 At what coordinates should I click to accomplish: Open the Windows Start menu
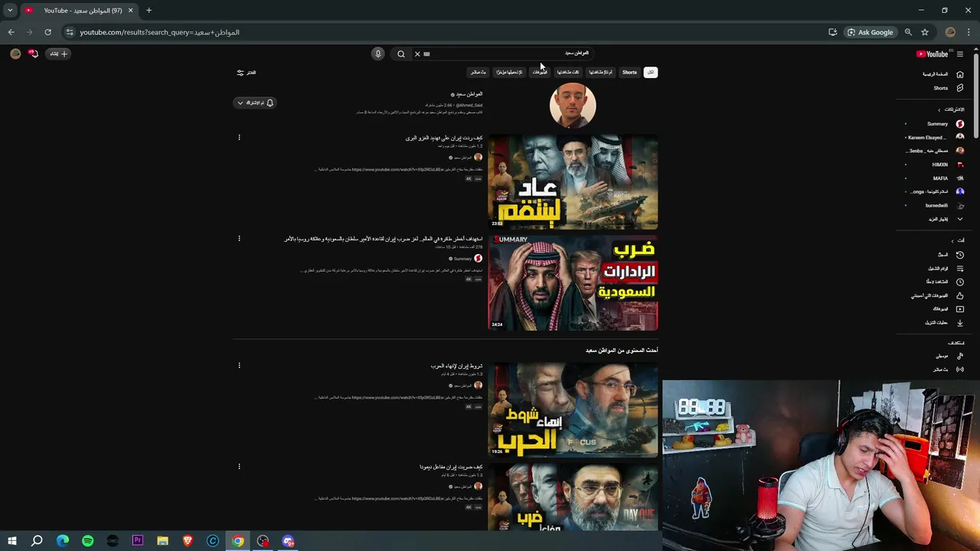pyautogui.click(x=11, y=541)
